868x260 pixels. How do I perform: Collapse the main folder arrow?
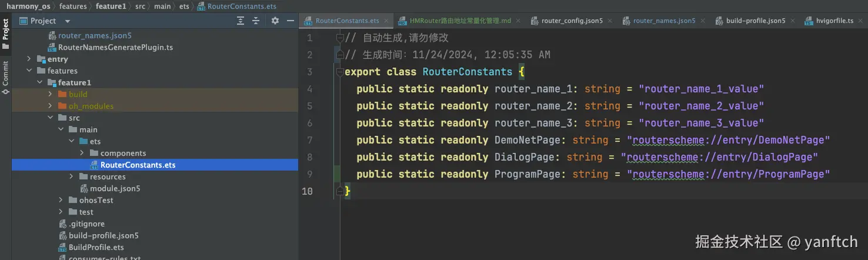[x=61, y=129]
